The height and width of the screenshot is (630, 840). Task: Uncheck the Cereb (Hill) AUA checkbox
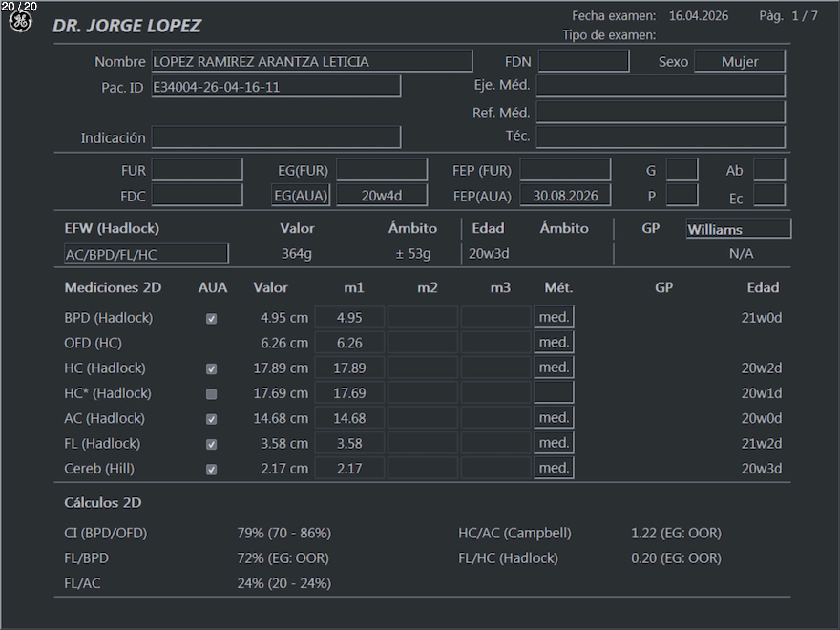(x=211, y=470)
